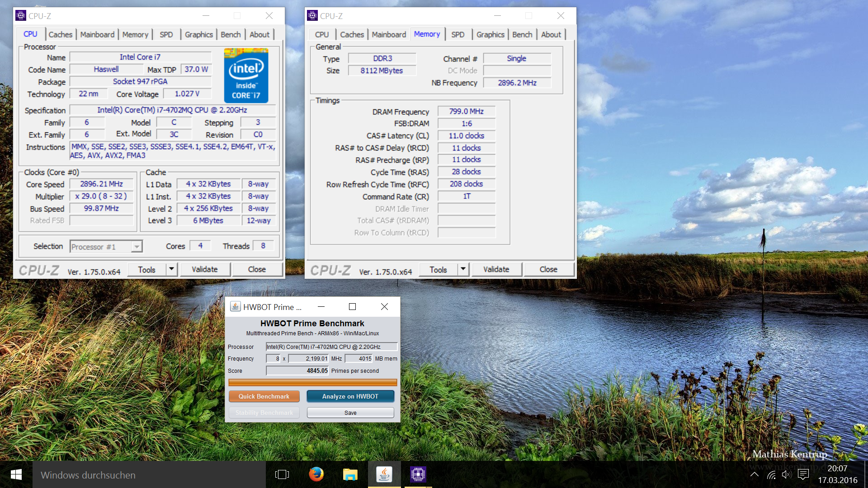Select Mainboard tab in right CPU-Z window
This screenshot has width=868, height=488.
(389, 34)
